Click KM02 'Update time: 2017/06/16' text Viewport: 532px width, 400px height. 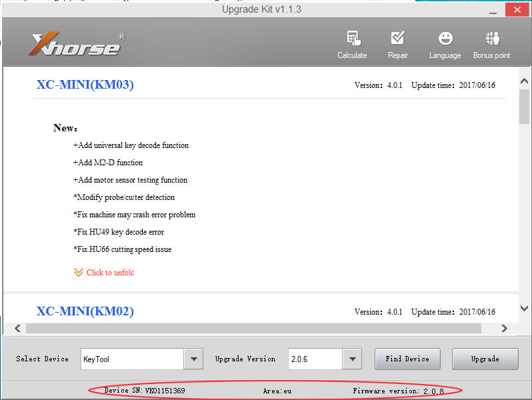(x=453, y=312)
